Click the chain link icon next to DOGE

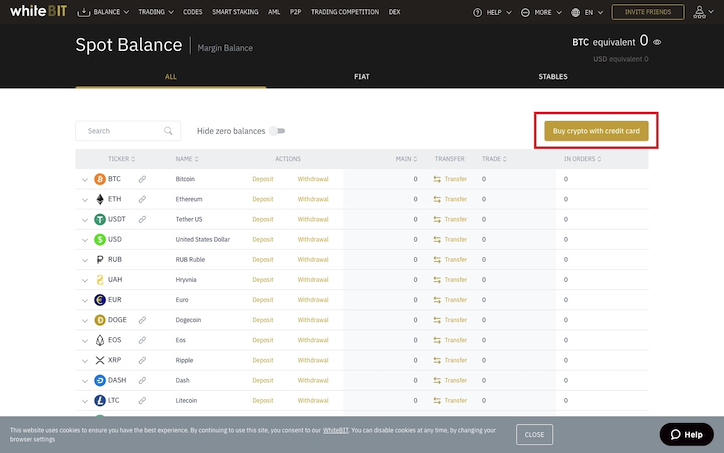tap(142, 320)
